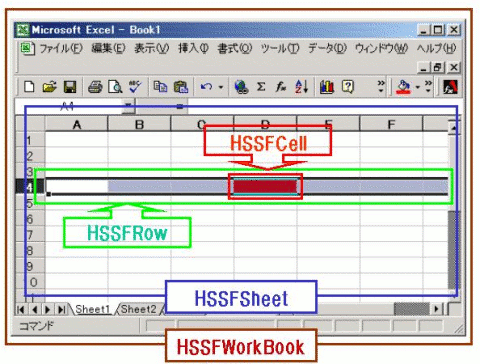The width and height of the screenshot is (480, 364).
Task: Open a file with the folder icon
Action: [x=49, y=87]
